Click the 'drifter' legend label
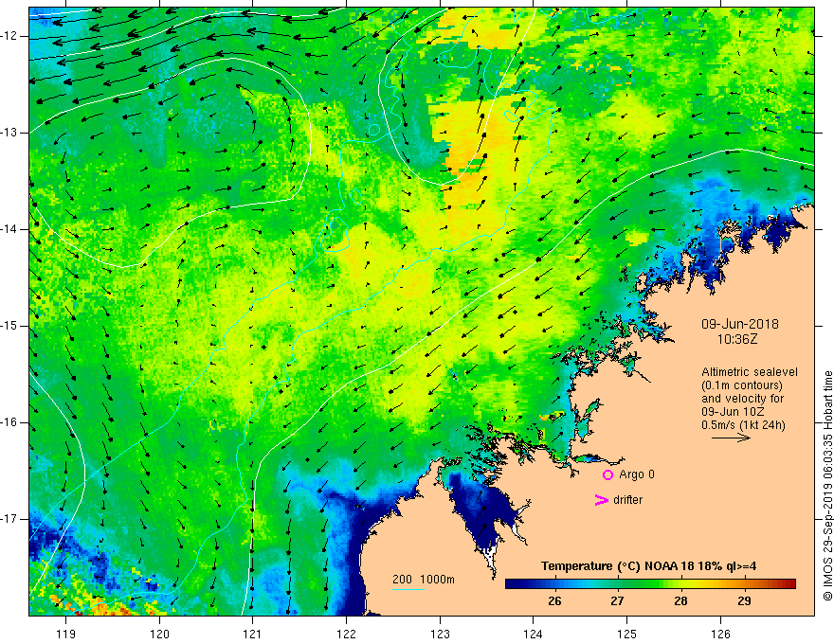This screenshot has height=644, width=834. click(x=627, y=500)
